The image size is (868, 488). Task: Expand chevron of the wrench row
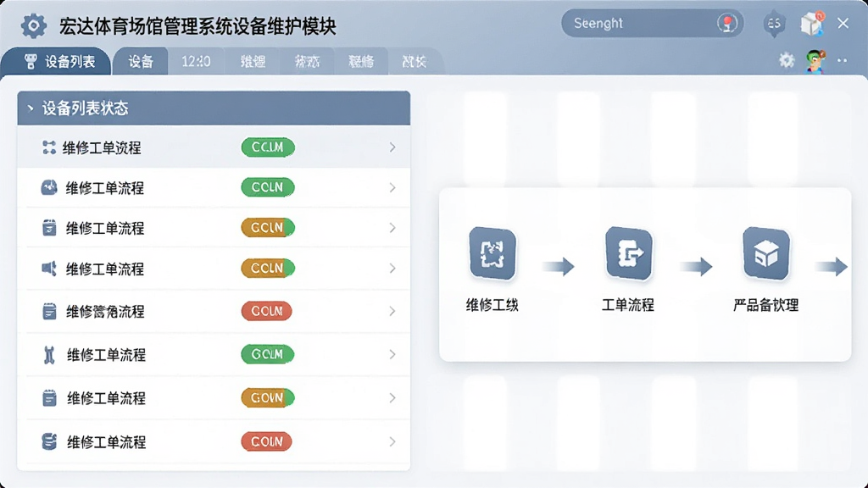[x=392, y=354]
